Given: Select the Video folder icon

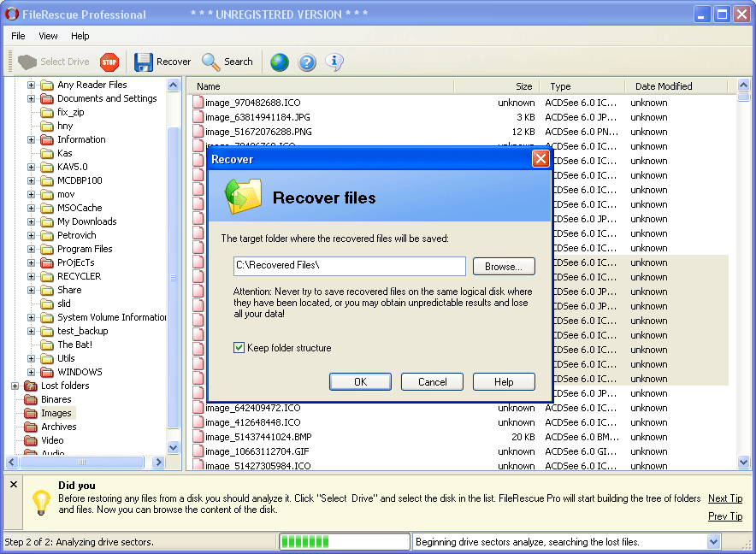Looking at the screenshot, I should [31, 440].
